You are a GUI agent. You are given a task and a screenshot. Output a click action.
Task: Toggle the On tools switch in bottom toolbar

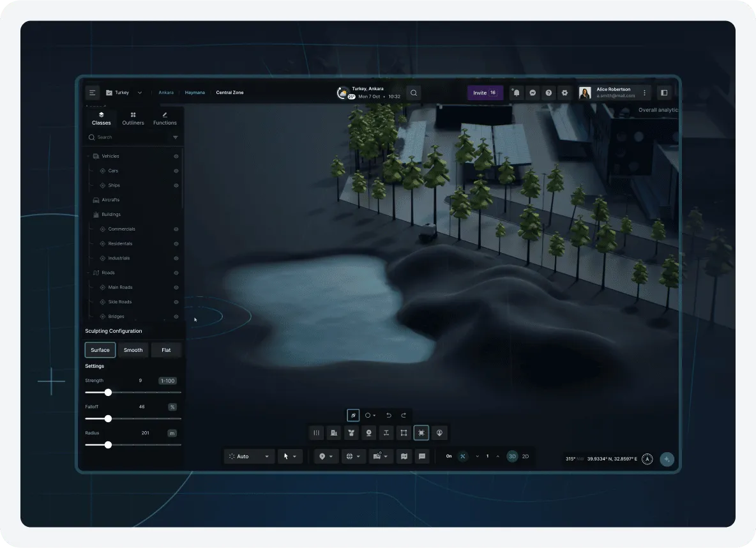[x=462, y=456]
